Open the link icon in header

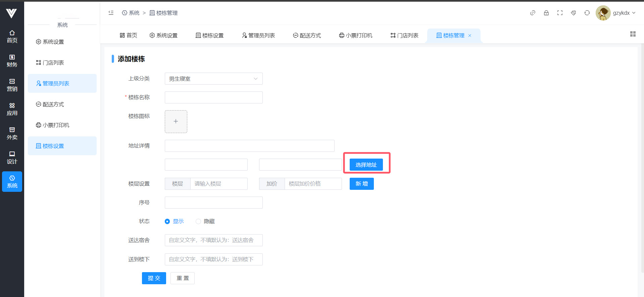[533, 13]
